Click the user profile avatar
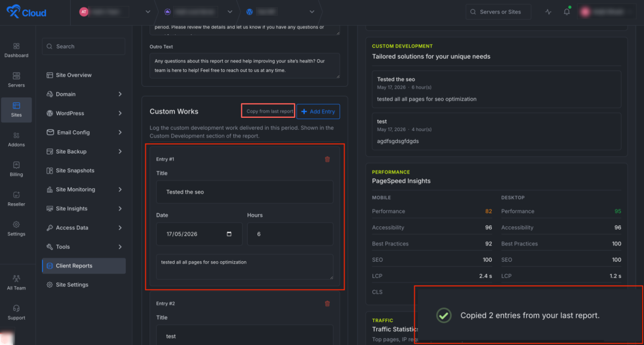The height and width of the screenshot is (345, 644). [x=585, y=12]
